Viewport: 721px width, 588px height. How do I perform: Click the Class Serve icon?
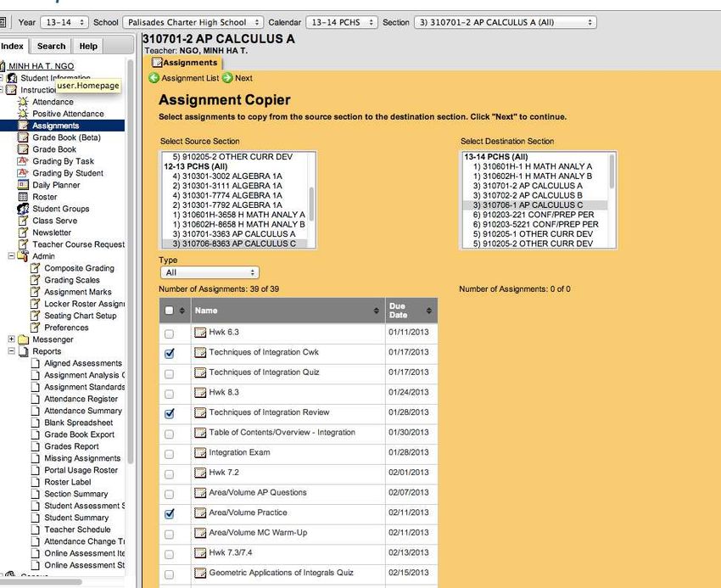pyautogui.click(x=23, y=221)
